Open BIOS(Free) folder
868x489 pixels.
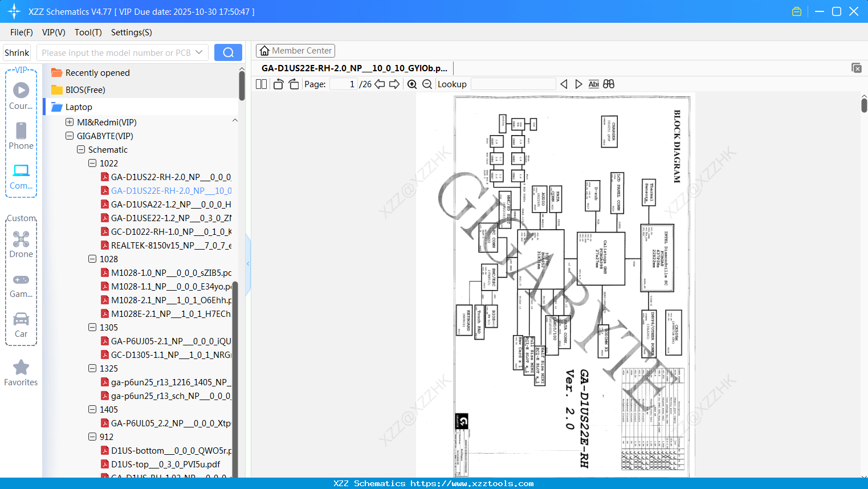[x=85, y=90]
